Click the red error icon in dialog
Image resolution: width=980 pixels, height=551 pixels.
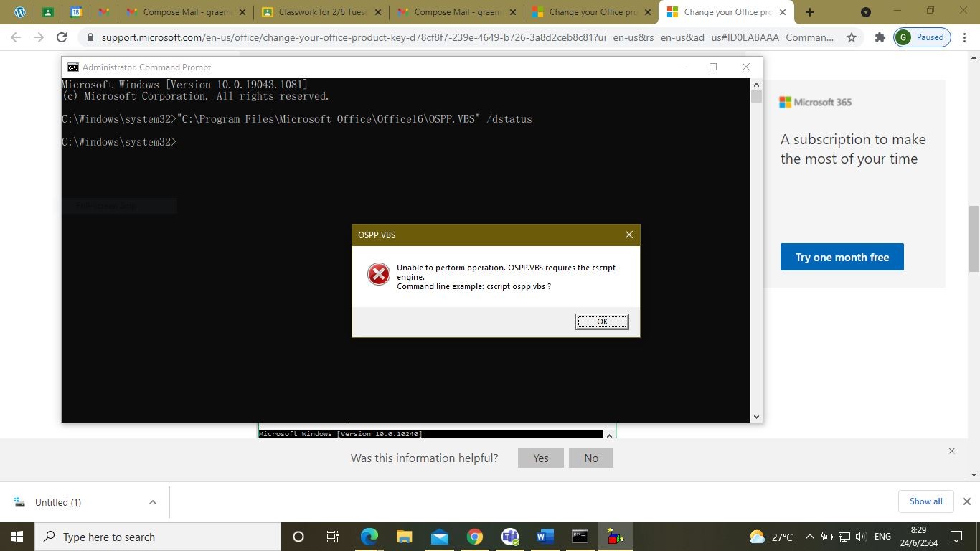click(x=379, y=274)
